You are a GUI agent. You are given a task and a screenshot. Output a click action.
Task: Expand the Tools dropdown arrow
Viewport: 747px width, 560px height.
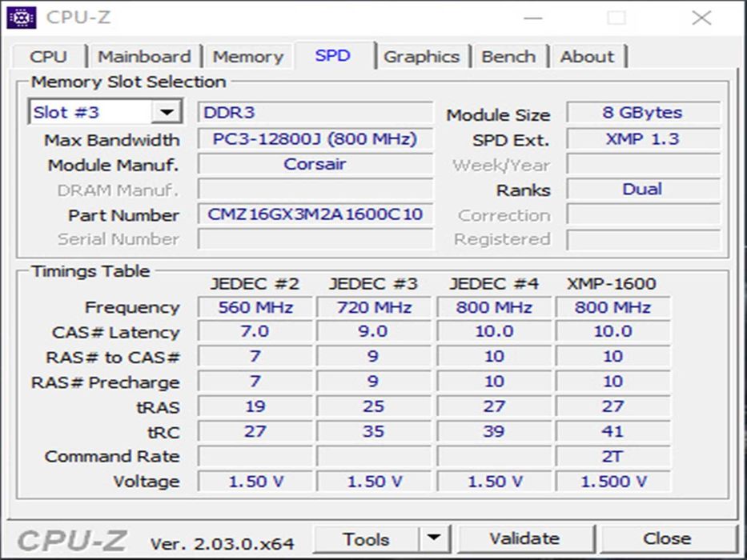[x=434, y=538]
